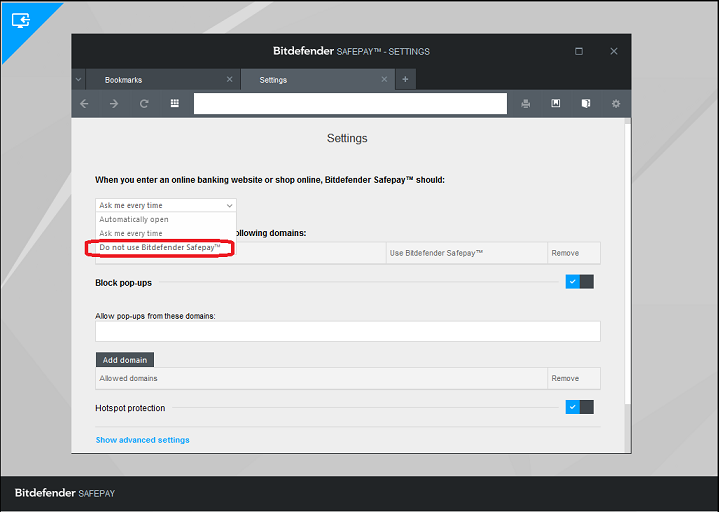Open Show advanced settings link
The height and width of the screenshot is (512, 719).
[x=143, y=440]
